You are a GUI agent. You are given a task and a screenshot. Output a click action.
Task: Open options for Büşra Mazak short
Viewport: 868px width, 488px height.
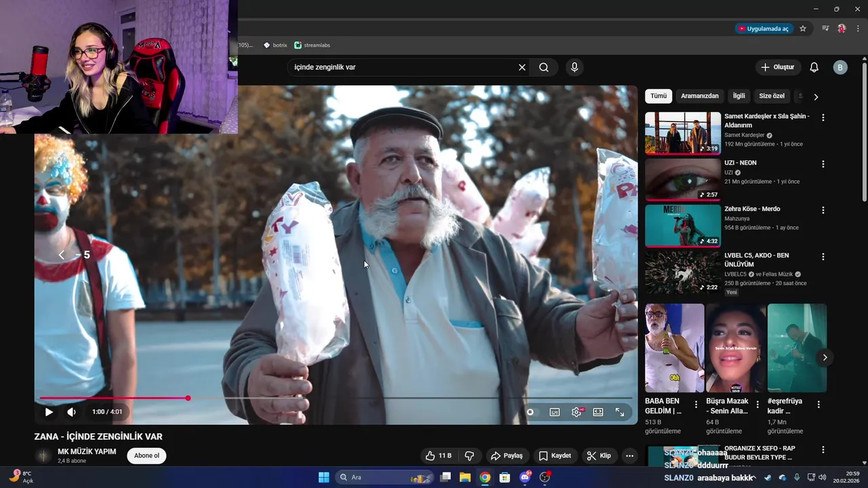click(757, 405)
